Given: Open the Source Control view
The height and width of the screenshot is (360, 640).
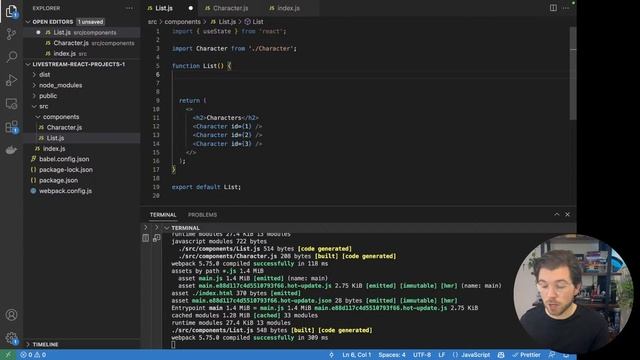Looking at the screenshot, I should (11, 34).
